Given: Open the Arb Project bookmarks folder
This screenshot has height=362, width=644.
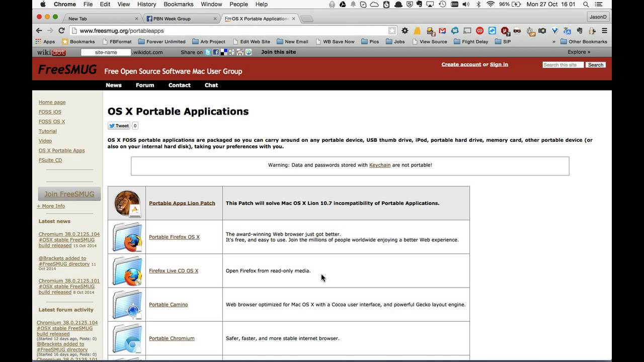Looking at the screenshot, I should [x=209, y=42].
